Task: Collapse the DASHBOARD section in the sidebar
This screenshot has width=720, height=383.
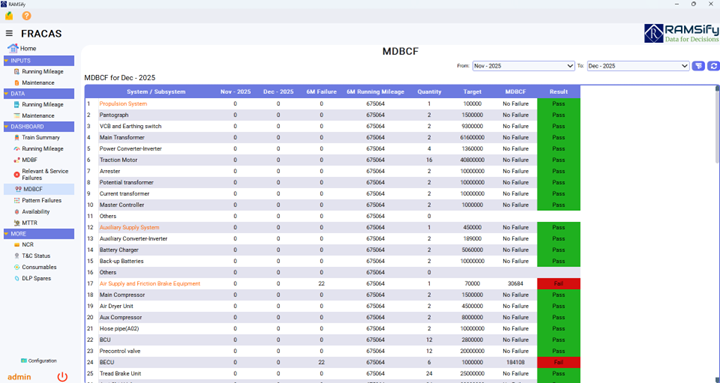Action: (39, 127)
